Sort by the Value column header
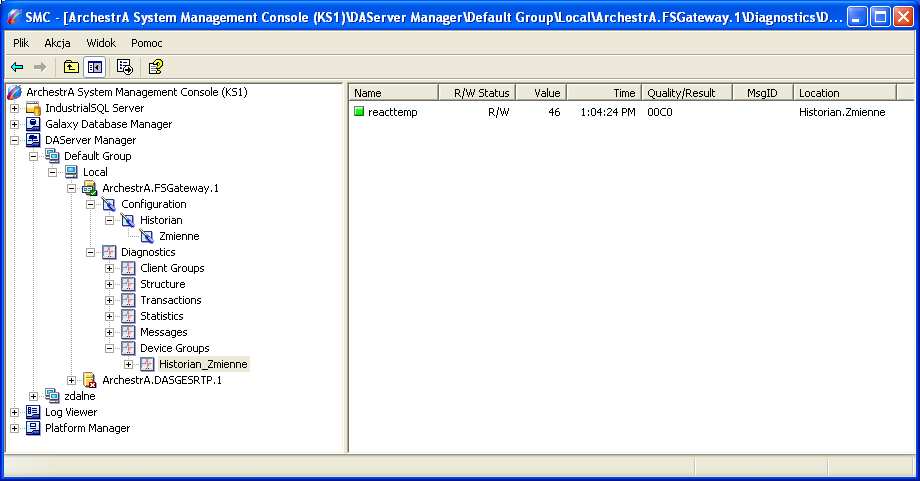920x481 pixels. [x=541, y=93]
